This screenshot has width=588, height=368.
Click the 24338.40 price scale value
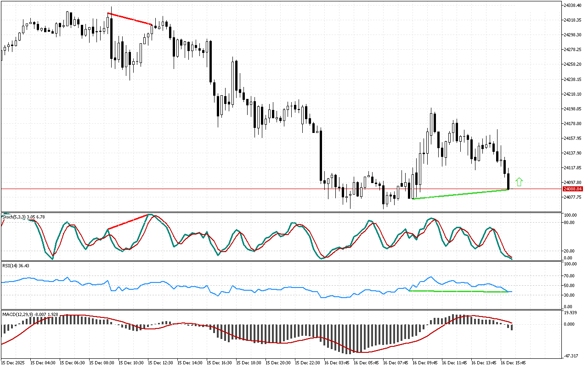(573, 5)
